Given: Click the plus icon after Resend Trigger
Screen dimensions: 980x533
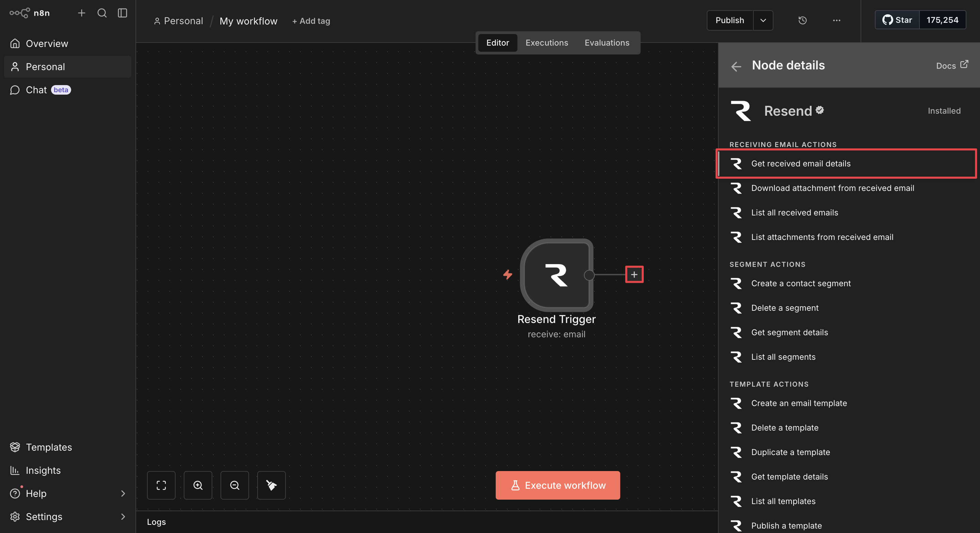Looking at the screenshot, I should click(x=634, y=274).
